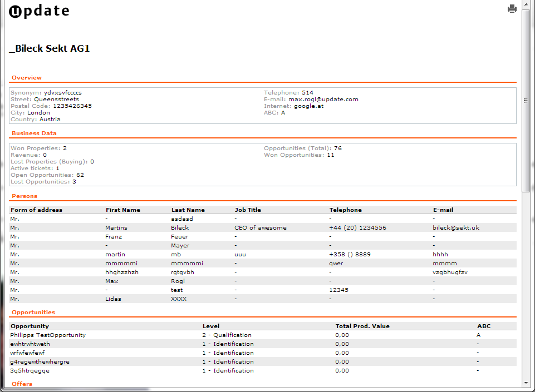
Task: Click the Overview section heading
Action: [x=27, y=78]
